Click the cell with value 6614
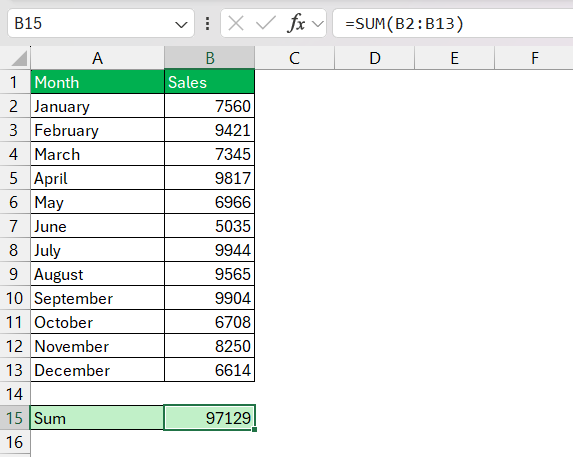The image size is (573, 457). coord(209,370)
